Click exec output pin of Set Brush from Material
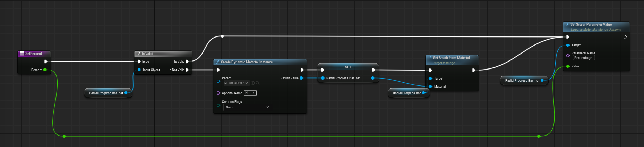The image size is (644, 147). [474, 70]
